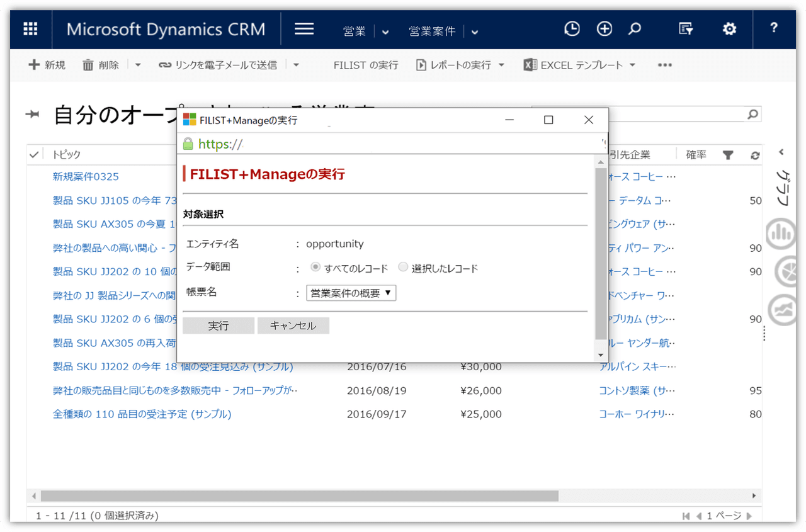Open settings gear icon

pos(729,29)
